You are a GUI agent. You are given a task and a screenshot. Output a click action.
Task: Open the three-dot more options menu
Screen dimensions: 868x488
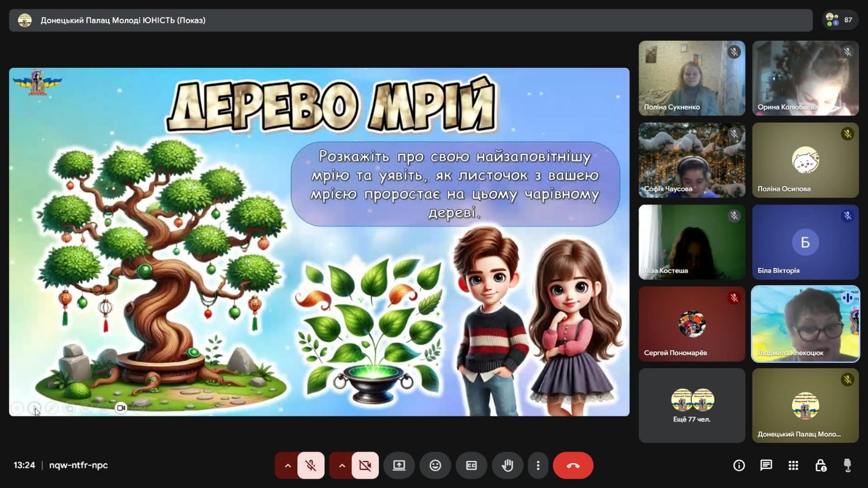538,465
